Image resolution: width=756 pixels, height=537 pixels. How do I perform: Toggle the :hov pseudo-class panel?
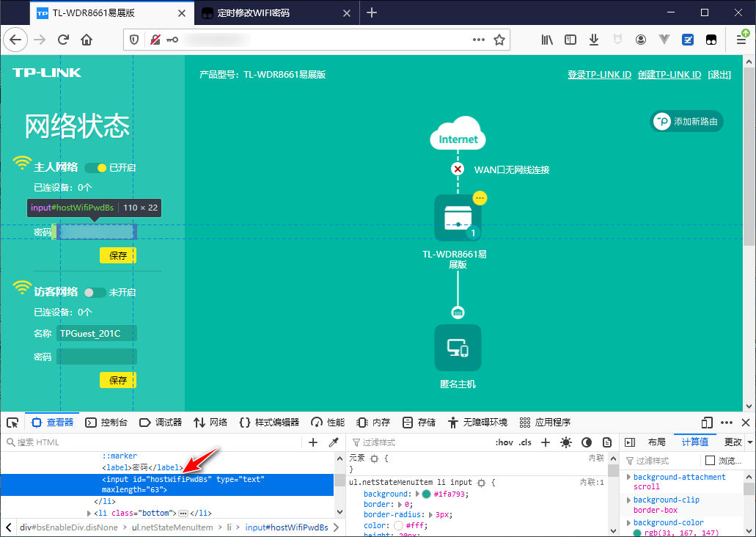pyautogui.click(x=504, y=442)
